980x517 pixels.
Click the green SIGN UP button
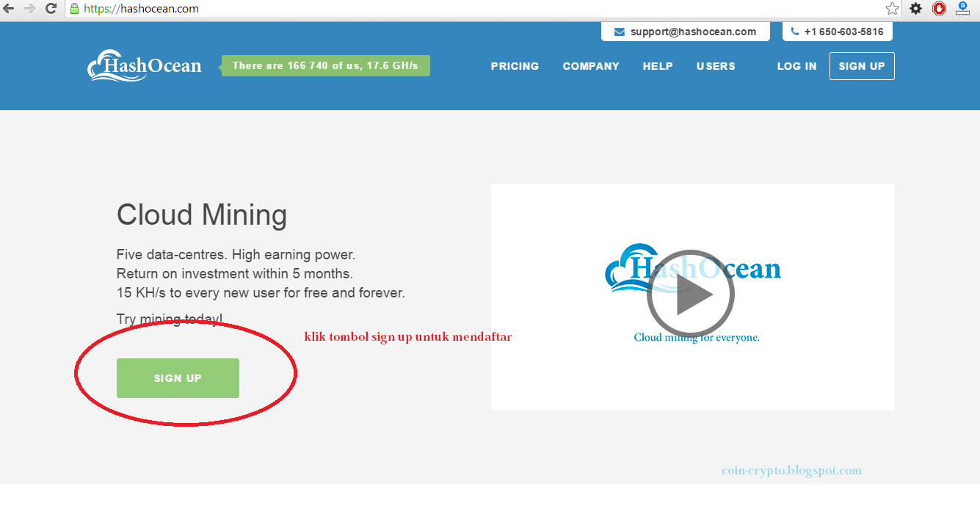178,378
